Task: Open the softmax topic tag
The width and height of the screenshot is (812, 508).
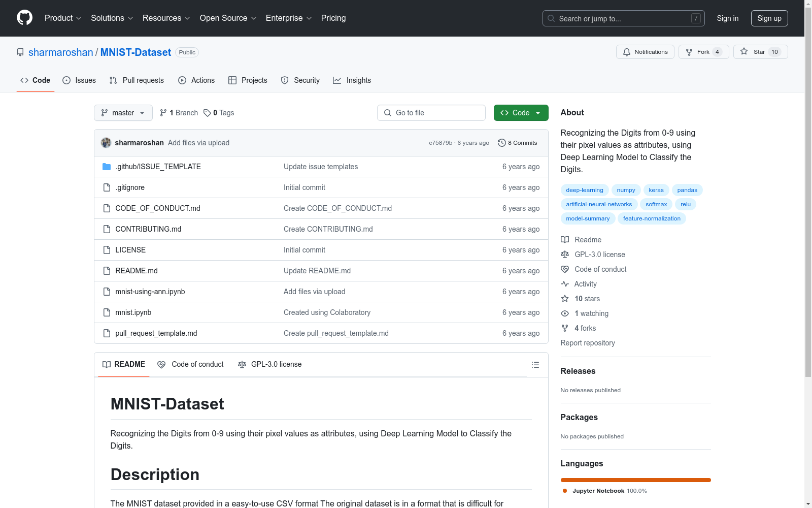Action: (656, 204)
